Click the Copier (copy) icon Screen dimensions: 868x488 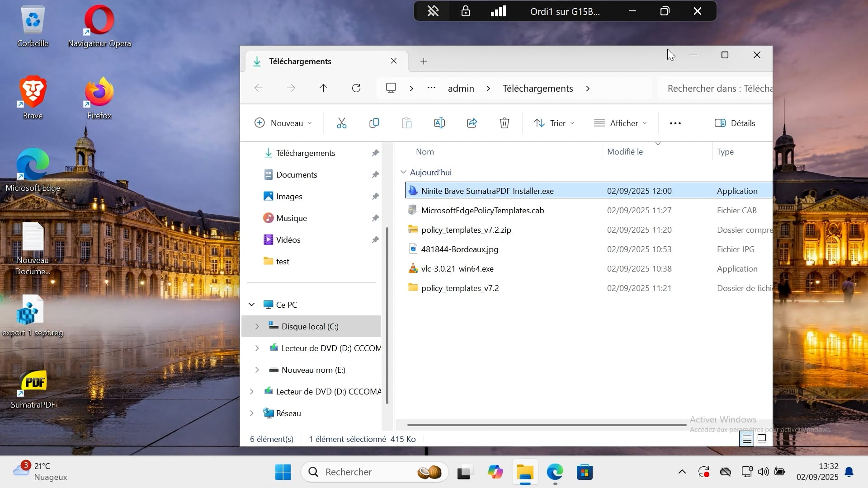pos(374,122)
